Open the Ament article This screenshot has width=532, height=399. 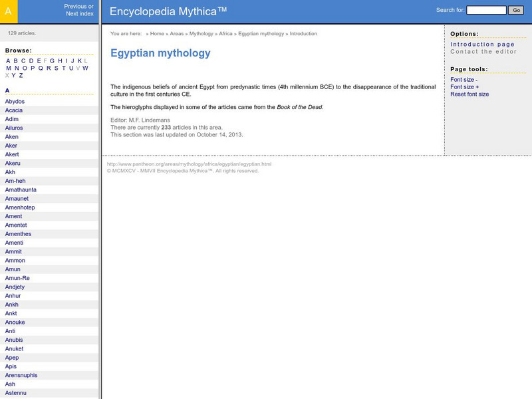pos(13,216)
